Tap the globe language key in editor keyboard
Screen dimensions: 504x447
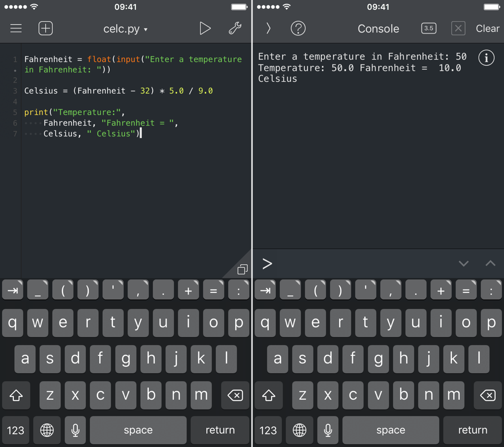click(x=47, y=430)
